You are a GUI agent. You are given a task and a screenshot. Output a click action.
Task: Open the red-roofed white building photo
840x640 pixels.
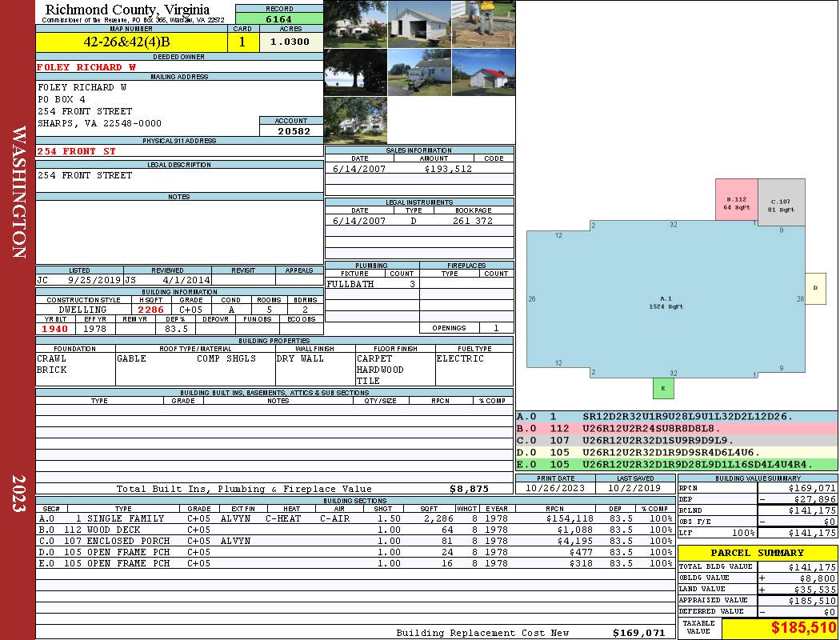(484, 72)
